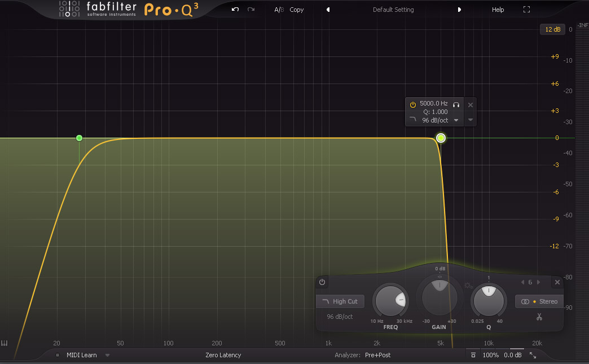Click the FREQ knob
This screenshot has height=364, width=589.
pos(390,301)
